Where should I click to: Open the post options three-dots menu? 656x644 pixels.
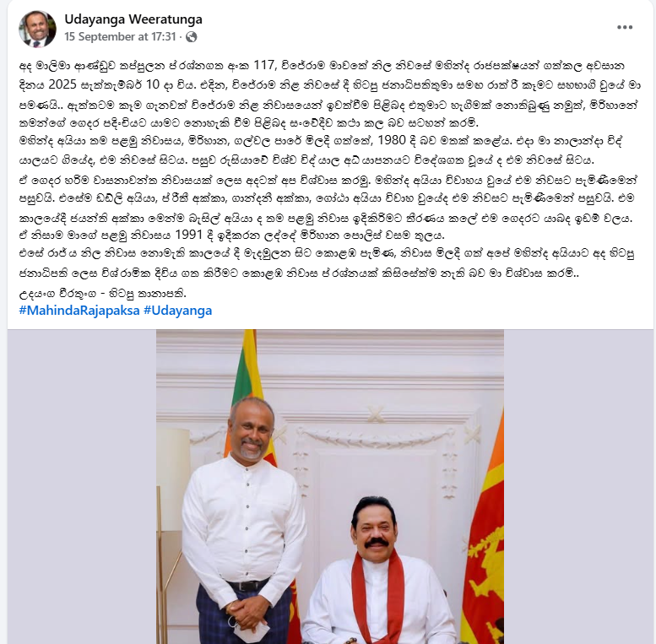click(x=624, y=27)
